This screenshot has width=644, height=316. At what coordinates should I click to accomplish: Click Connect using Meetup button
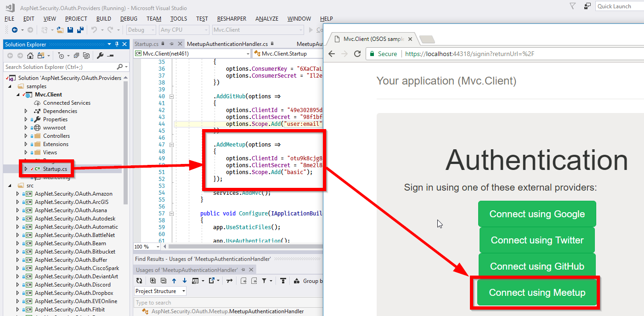pos(537,293)
